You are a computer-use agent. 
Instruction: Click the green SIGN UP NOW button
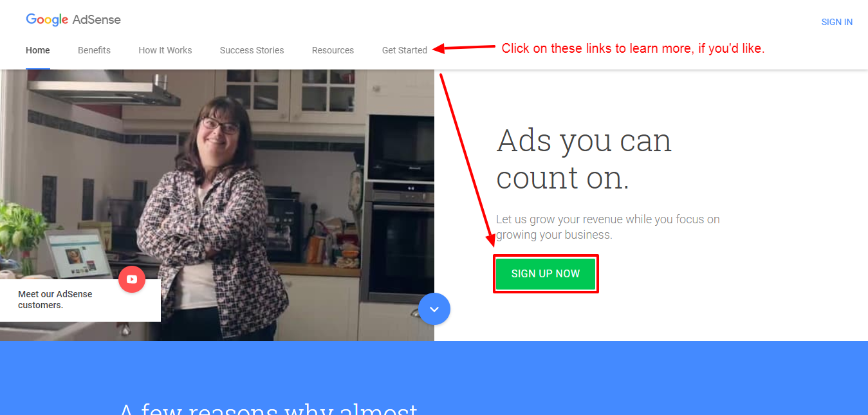[546, 273]
